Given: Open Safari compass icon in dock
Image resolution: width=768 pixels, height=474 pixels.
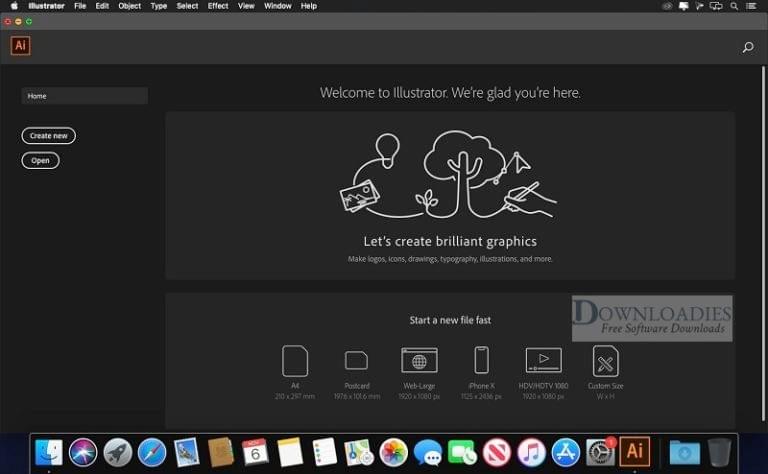Looking at the screenshot, I should (152, 452).
